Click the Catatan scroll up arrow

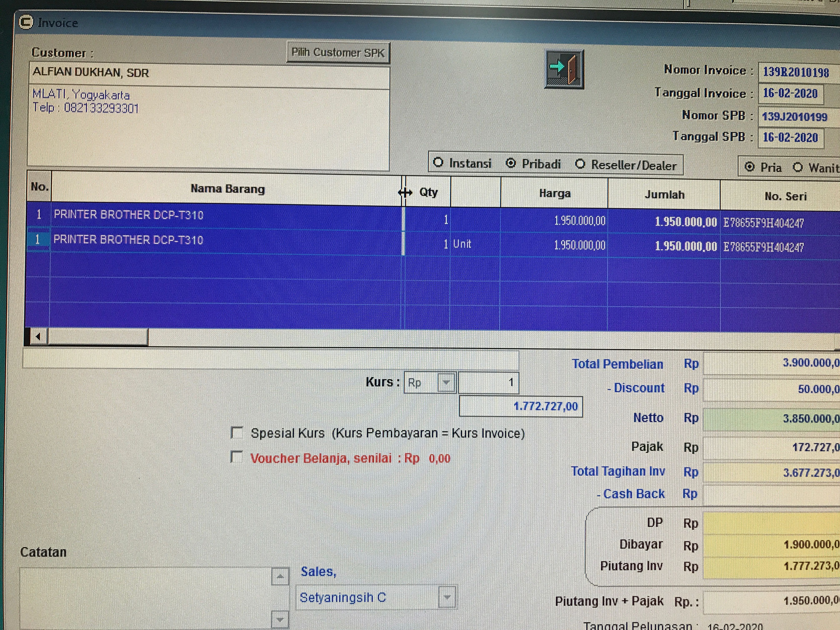280,577
